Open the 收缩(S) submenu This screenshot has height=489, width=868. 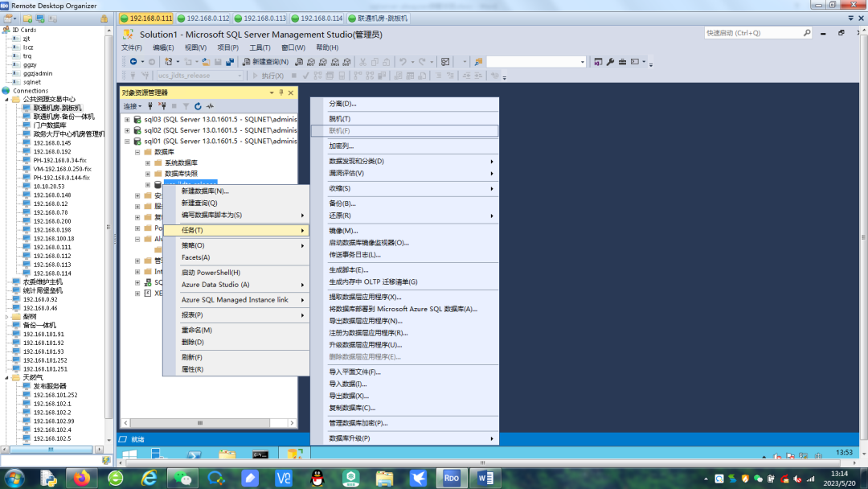[404, 188]
